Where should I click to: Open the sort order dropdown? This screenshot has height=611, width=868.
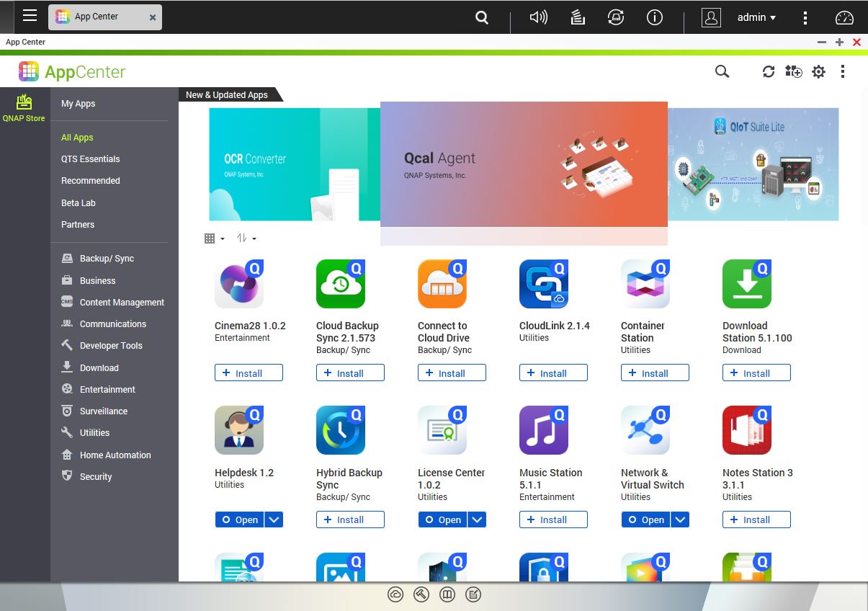coord(246,238)
